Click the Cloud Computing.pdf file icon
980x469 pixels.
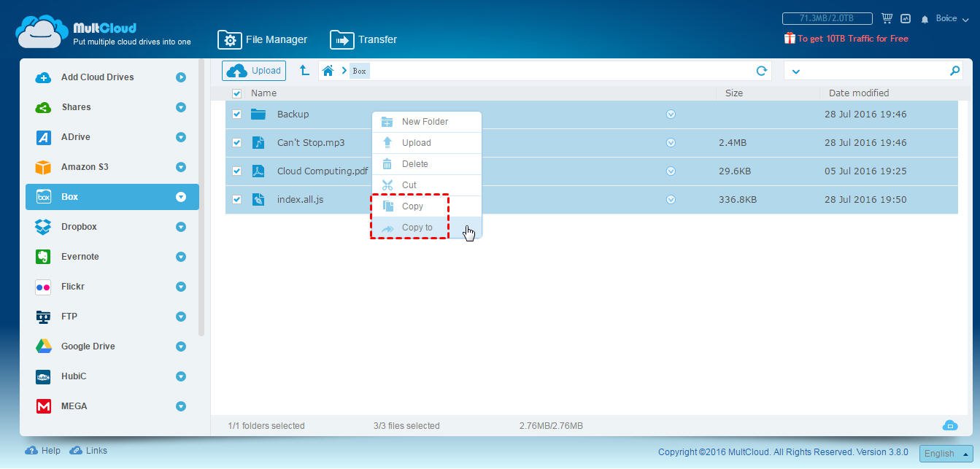[x=258, y=171]
